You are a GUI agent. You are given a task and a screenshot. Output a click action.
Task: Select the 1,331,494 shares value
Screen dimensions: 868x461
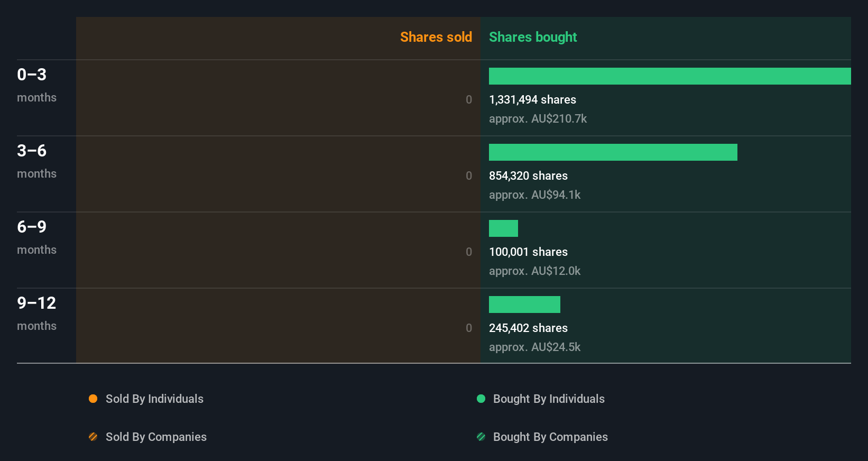click(532, 99)
